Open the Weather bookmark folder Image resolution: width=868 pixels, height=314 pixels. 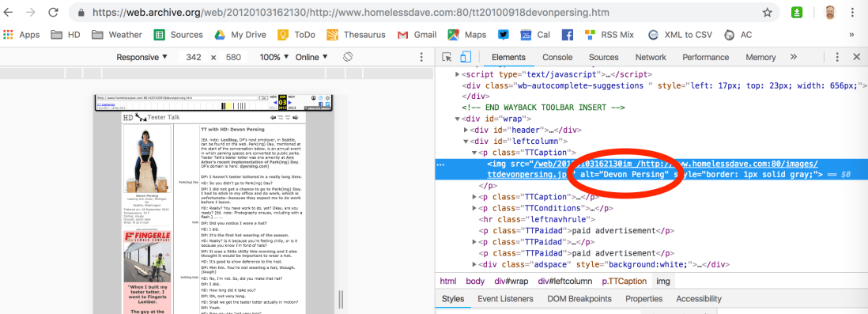pyautogui.click(x=117, y=35)
